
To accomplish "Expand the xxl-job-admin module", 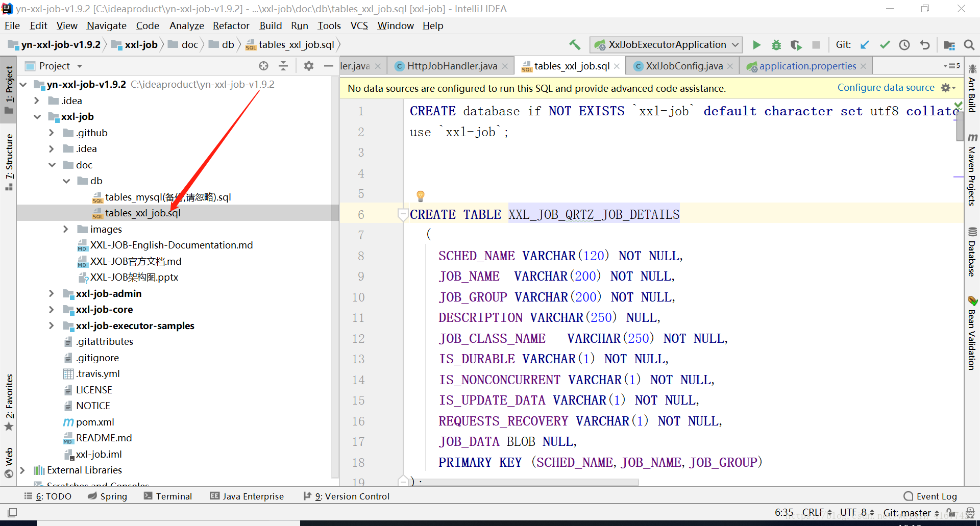I will (x=51, y=293).
